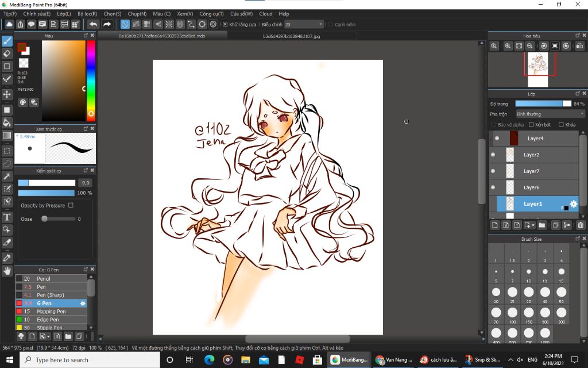Check the Khóa lock checkbox
588x368 pixels.
tap(561, 125)
